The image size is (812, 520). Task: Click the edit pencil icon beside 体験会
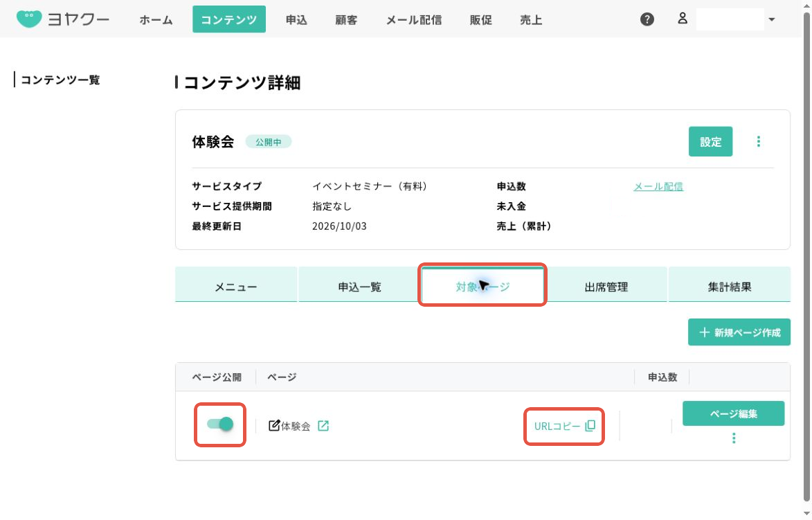pos(274,426)
